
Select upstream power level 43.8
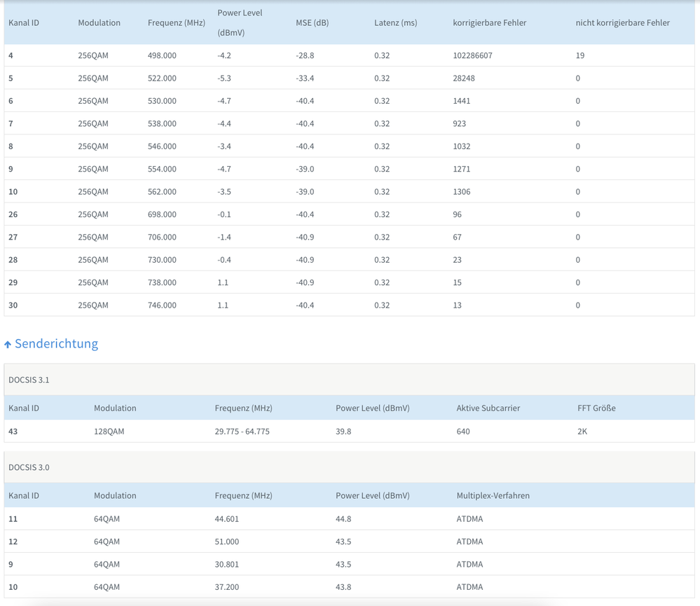point(343,587)
